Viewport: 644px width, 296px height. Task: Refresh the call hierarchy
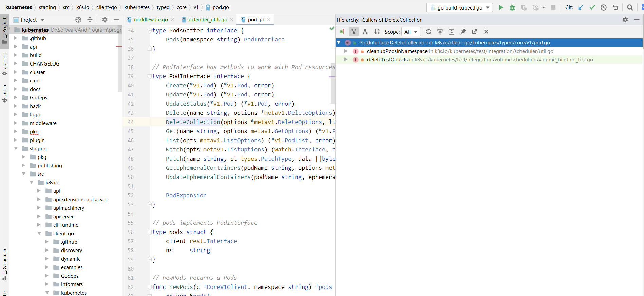[429, 32]
